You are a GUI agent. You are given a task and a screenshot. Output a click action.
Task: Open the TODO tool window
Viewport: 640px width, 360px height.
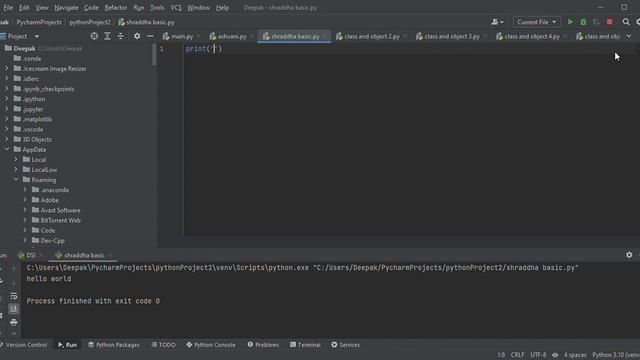(163, 345)
